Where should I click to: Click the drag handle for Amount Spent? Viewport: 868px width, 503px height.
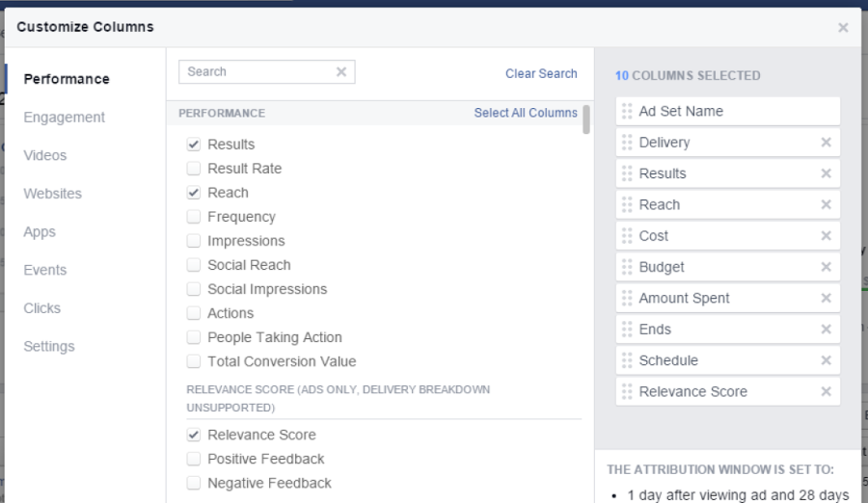click(627, 298)
